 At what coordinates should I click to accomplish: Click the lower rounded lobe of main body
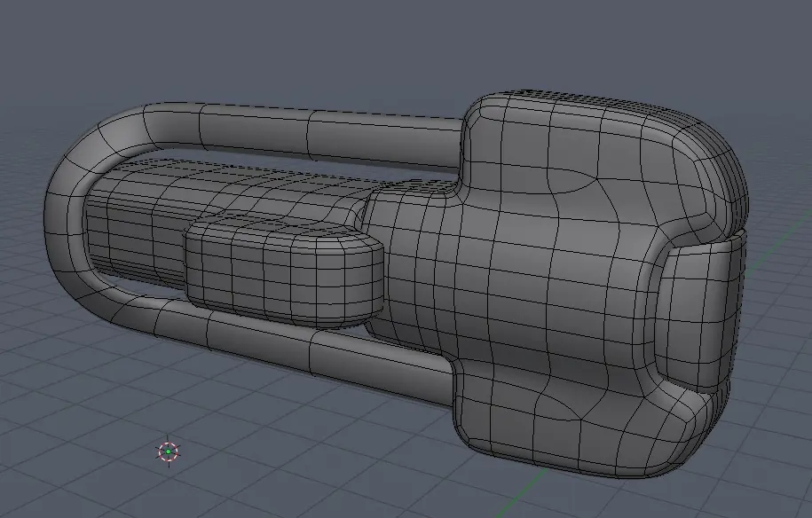(568, 426)
